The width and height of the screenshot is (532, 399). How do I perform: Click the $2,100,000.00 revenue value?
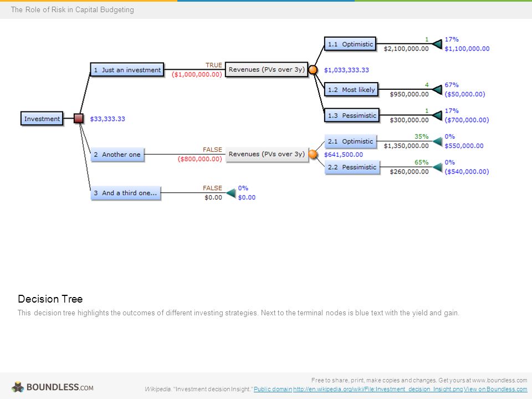pyautogui.click(x=406, y=49)
